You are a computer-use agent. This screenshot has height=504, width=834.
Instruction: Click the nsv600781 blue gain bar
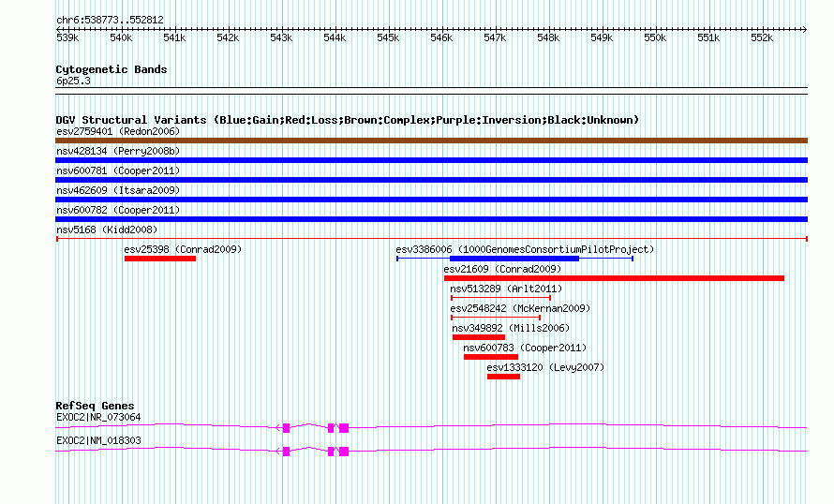[431, 180]
